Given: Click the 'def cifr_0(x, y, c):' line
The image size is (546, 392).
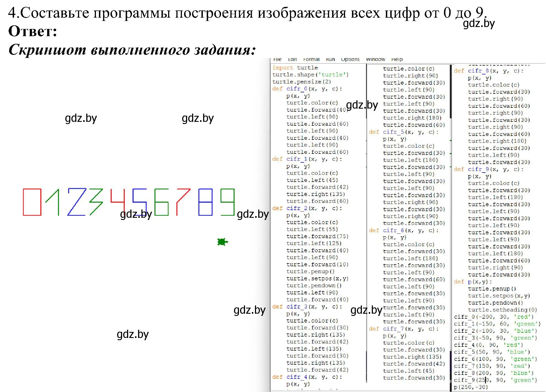Looking at the screenshot, I should pyautogui.click(x=307, y=89).
